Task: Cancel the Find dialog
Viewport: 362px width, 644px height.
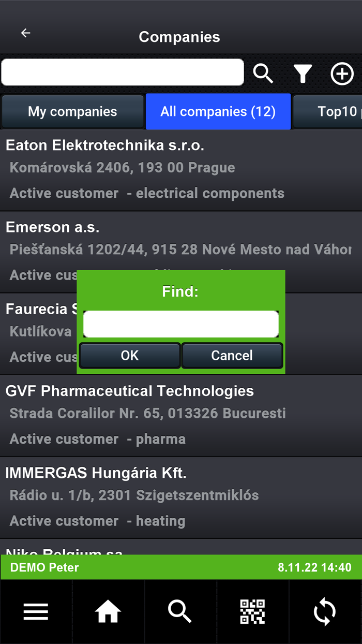Action: click(232, 356)
